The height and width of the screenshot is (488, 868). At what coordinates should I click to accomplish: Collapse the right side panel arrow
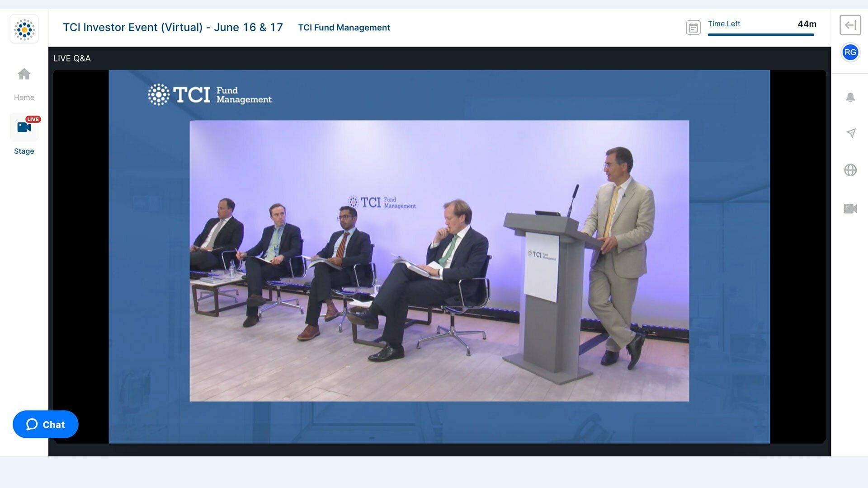pyautogui.click(x=850, y=25)
